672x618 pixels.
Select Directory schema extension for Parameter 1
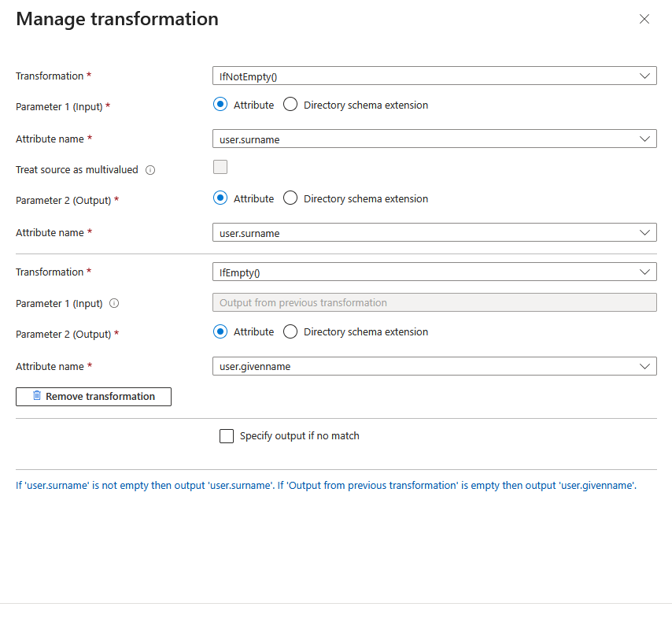[290, 105]
